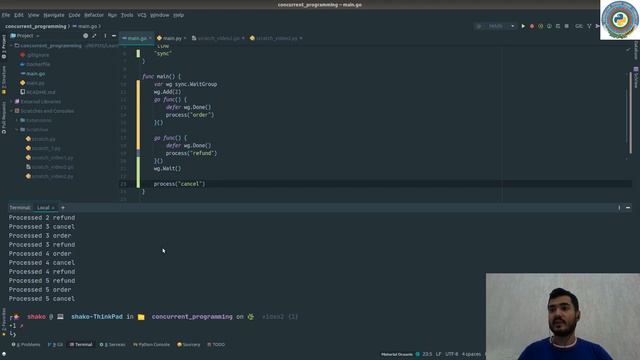The height and width of the screenshot is (360, 640).
Task: Add a new terminal session with plus icon
Action: click(62, 208)
